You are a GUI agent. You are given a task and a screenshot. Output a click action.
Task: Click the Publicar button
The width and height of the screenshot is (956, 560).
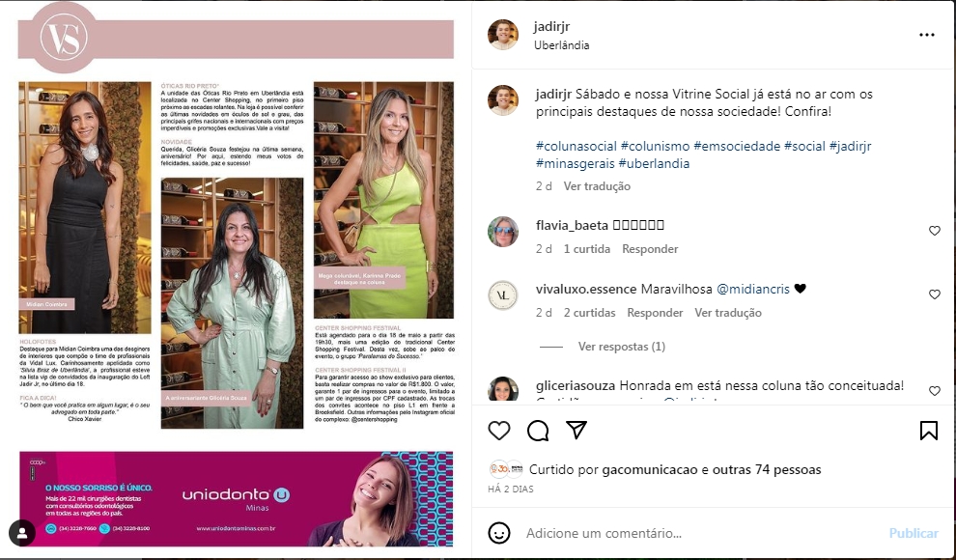coord(914,533)
